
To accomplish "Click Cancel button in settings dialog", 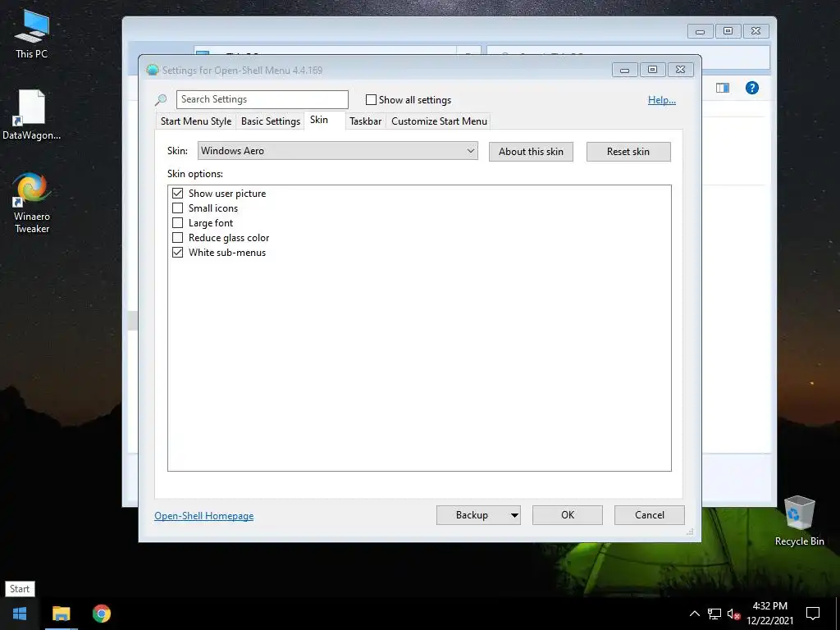I will pyautogui.click(x=650, y=515).
